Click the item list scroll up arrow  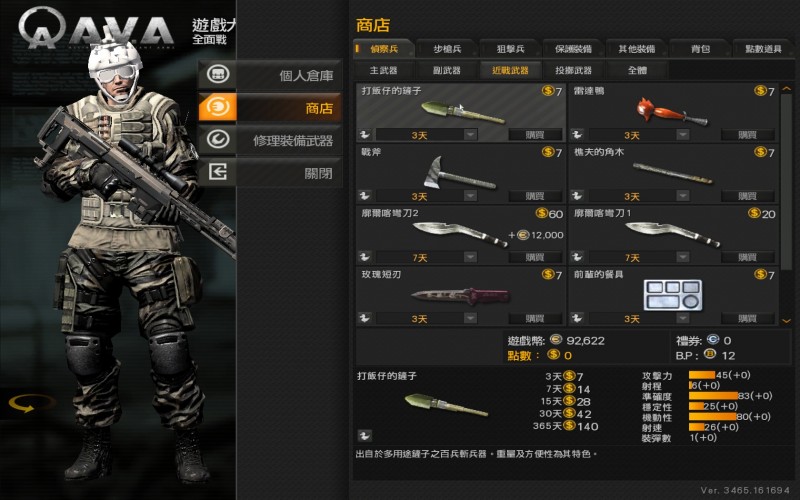(786, 89)
